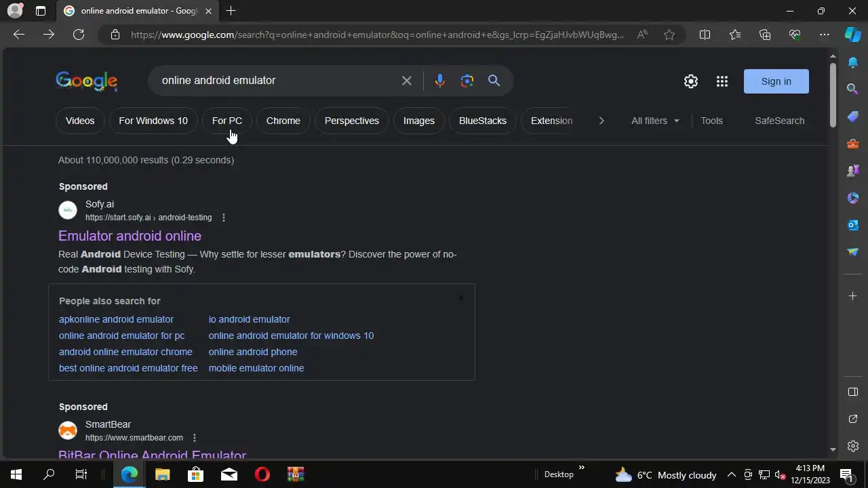The height and width of the screenshot is (488, 868).
Task: Reload the Google search page
Action: click(79, 35)
